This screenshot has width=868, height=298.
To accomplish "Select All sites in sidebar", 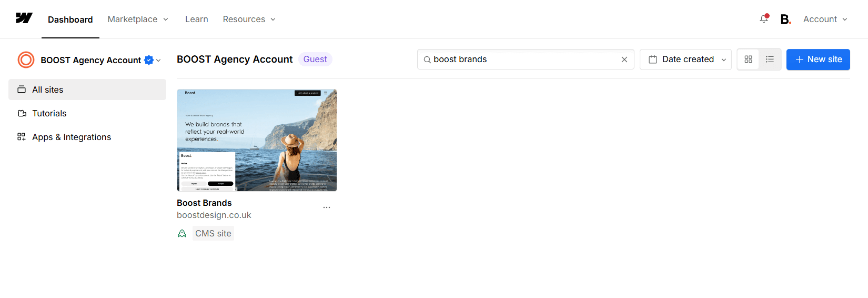I will tap(87, 90).
